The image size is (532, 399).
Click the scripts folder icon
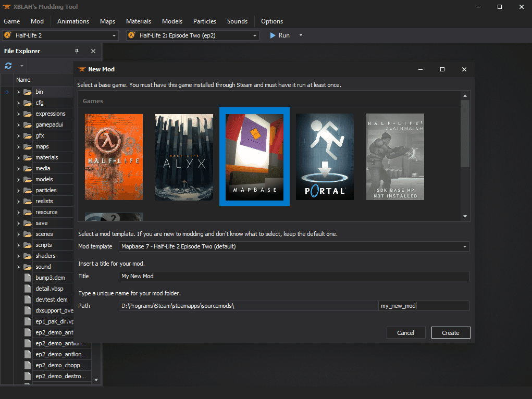[x=28, y=245]
